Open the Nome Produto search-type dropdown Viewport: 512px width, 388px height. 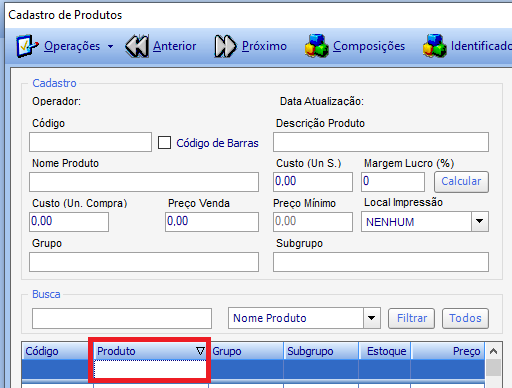pyautogui.click(x=304, y=318)
